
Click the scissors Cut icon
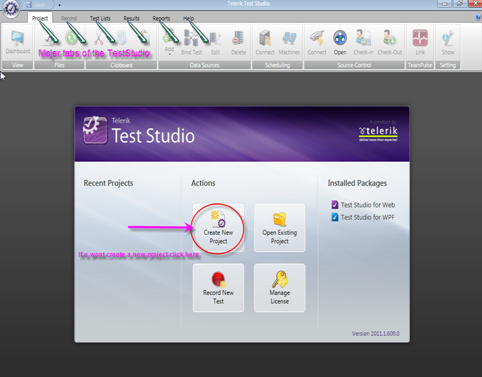point(98,38)
